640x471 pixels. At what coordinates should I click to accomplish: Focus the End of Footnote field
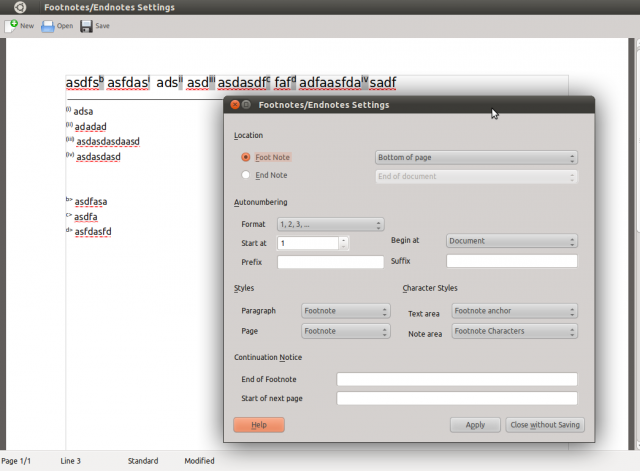457,379
